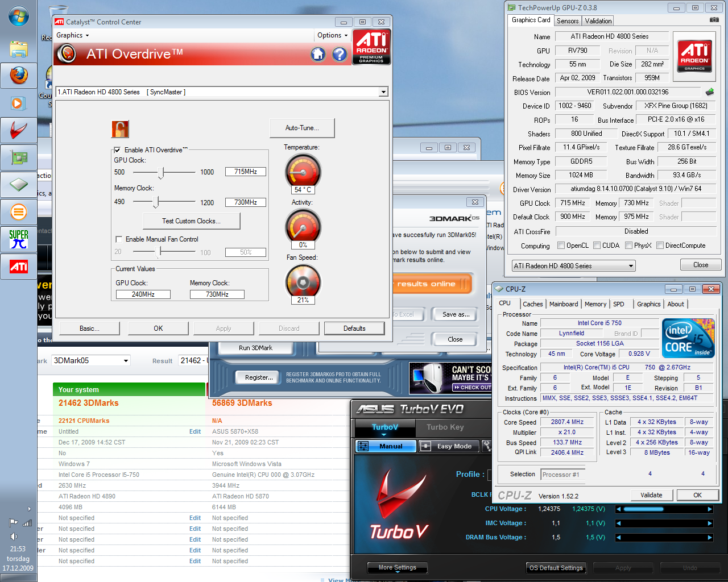Open the Catalyst Options dropdown

click(x=332, y=35)
